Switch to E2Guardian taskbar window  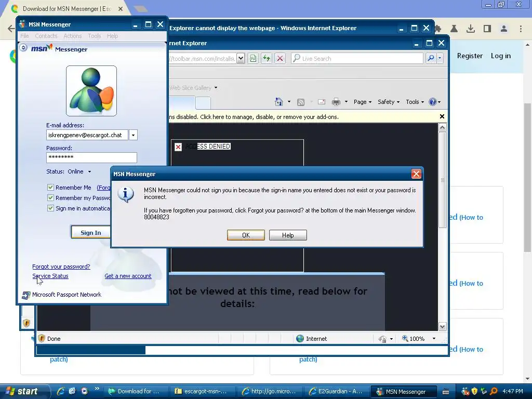coord(336,391)
